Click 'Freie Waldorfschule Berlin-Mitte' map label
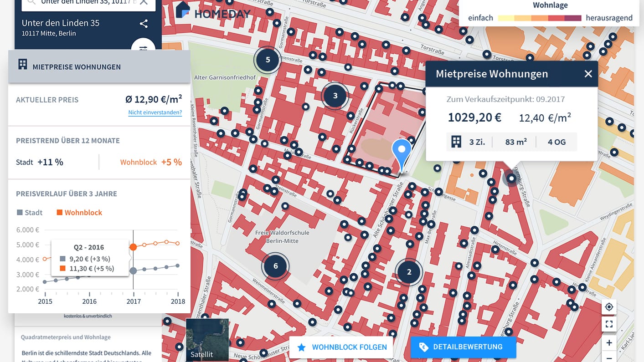The height and width of the screenshot is (362, 644). 282,237
